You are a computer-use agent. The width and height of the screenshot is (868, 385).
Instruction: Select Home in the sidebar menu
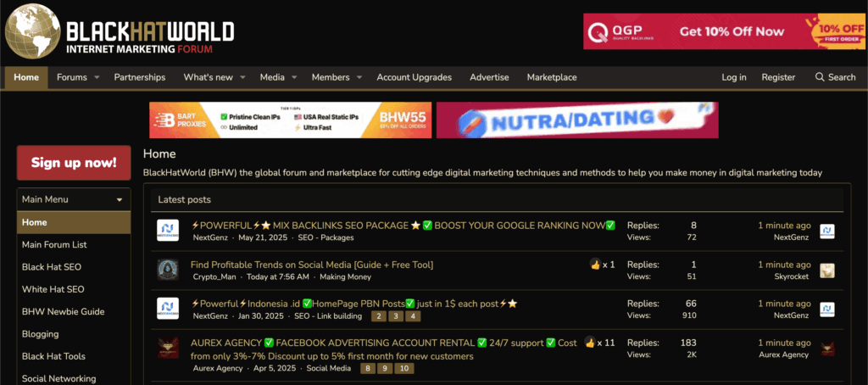point(74,222)
